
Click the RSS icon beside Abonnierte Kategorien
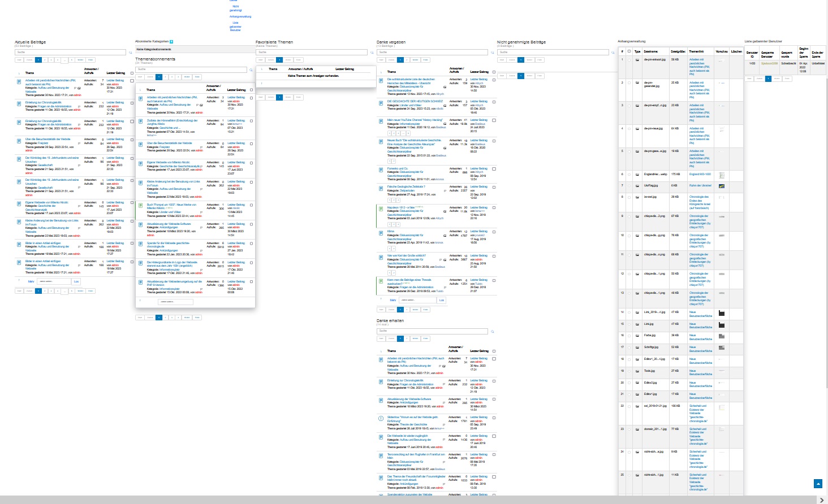click(x=171, y=42)
